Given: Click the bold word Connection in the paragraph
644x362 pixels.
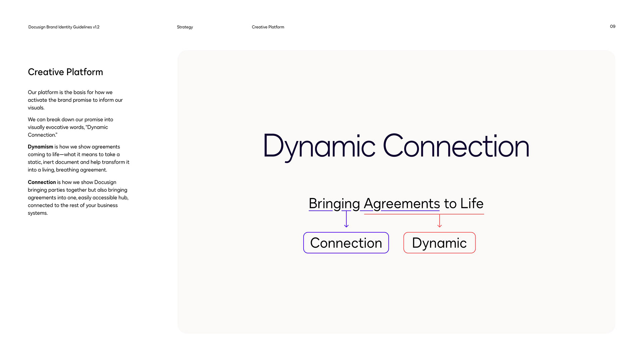Looking at the screenshot, I should [42, 182].
